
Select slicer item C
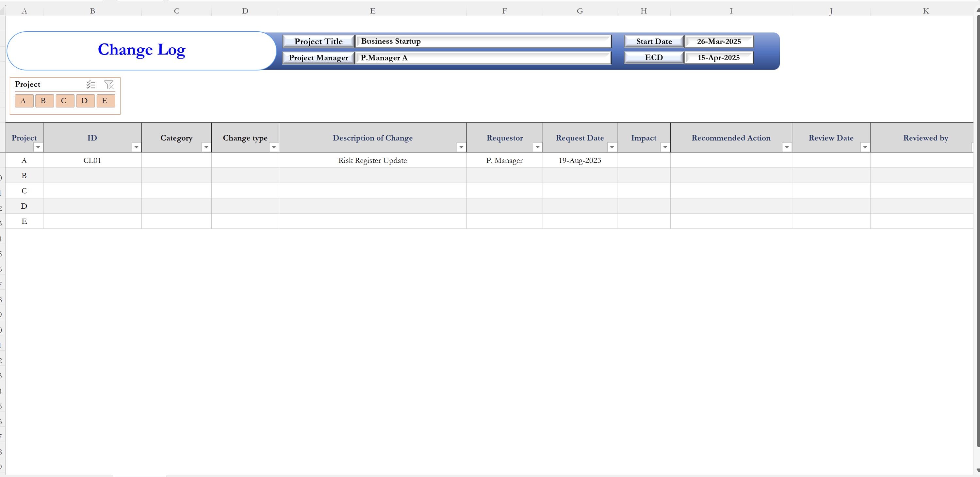click(65, 101)
